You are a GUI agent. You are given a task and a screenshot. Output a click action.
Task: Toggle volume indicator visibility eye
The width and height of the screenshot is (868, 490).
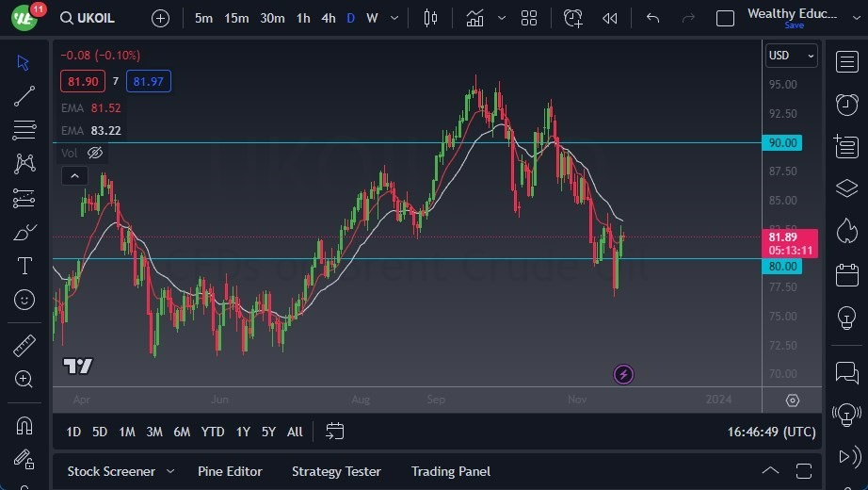pyautogui.click(x=94, y=152)
